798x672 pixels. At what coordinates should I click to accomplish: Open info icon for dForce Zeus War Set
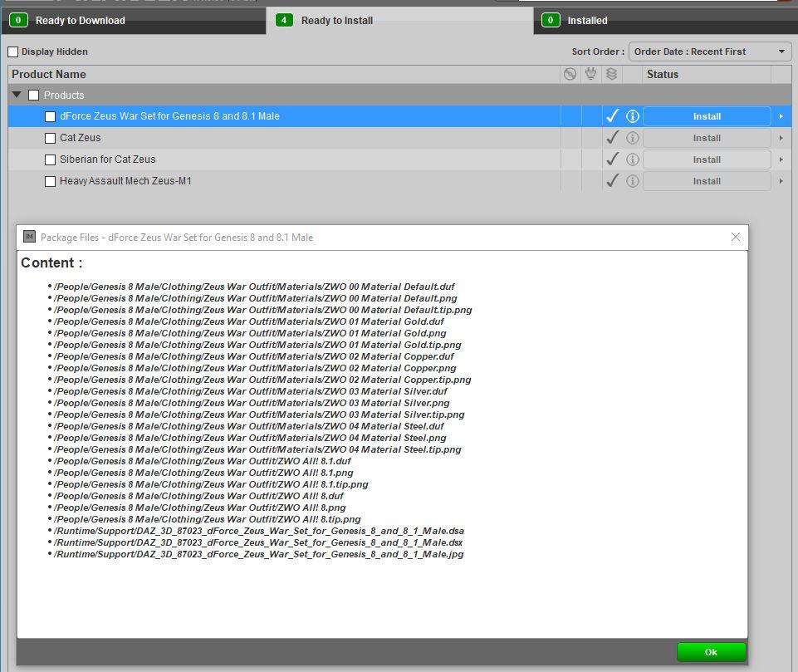tap(632, 116)
